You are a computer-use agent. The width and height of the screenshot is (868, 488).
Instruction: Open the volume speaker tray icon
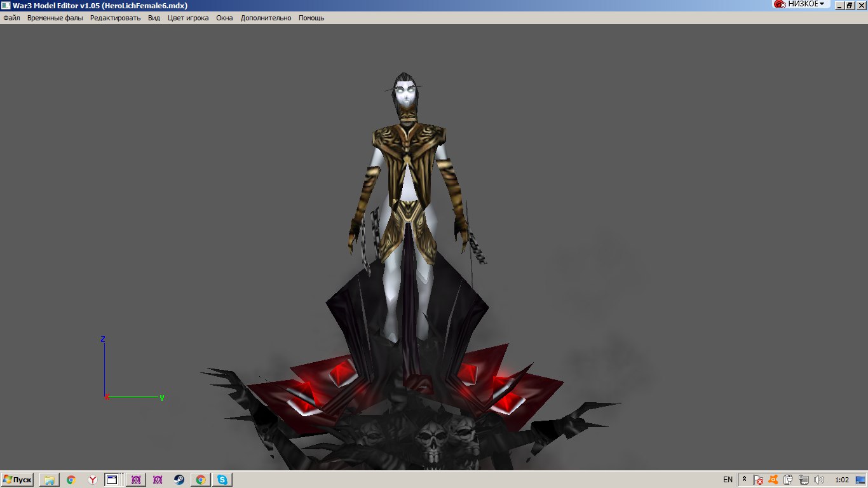tap(819, 480)
